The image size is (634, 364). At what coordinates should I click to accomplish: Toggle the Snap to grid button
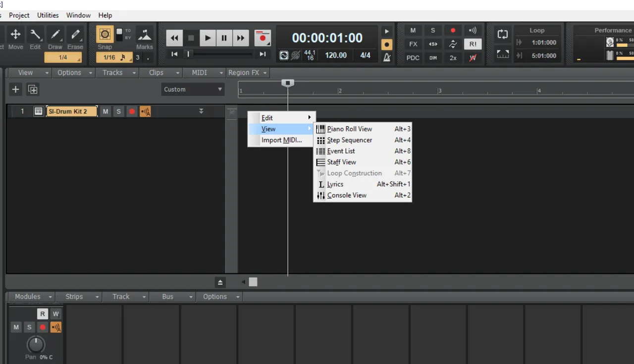pos(105,35)
